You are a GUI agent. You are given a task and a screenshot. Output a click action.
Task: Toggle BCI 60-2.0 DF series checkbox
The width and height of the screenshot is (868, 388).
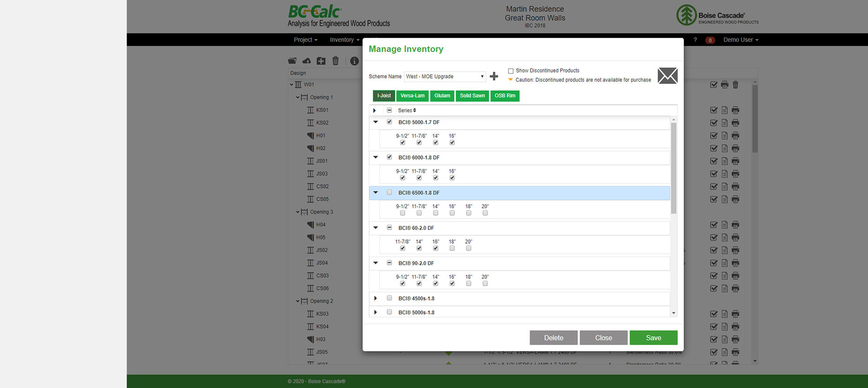click(389, 227)
